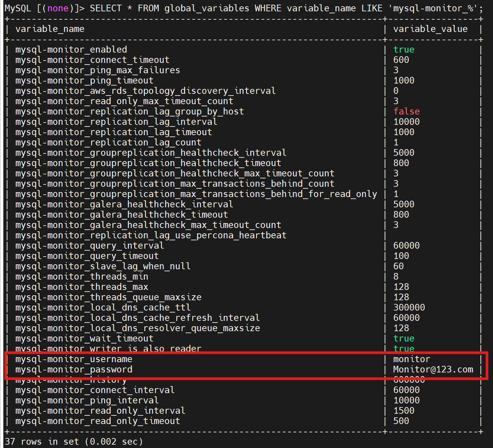
Task: Click mysql-monitor_local_dns_resolver_queue_maxsize text
Action: tap(138, 329)
